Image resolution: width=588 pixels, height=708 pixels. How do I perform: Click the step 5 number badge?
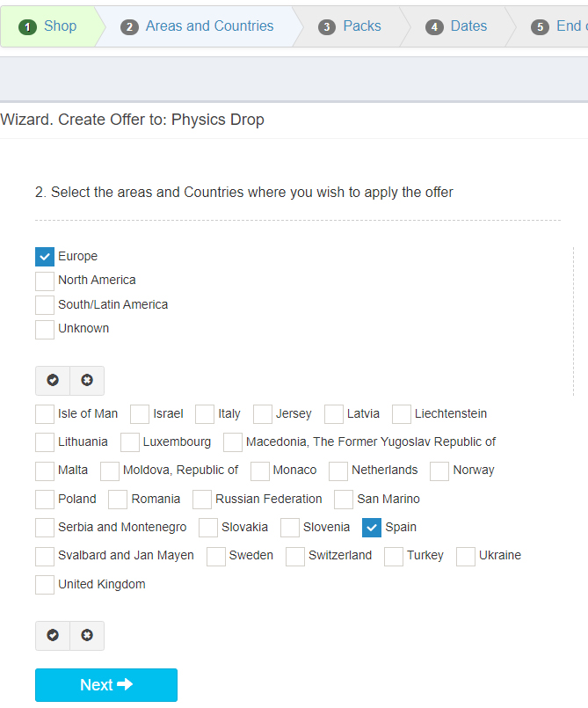(540, 27)
